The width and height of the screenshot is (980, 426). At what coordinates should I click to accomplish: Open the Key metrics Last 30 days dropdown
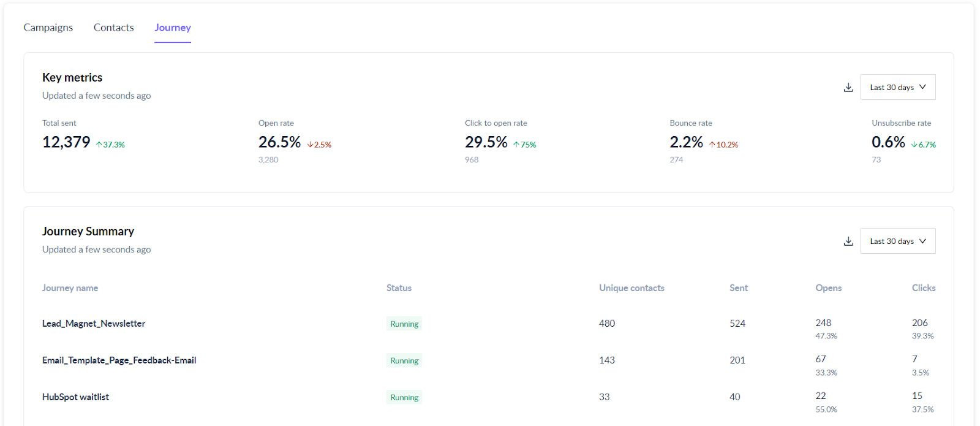897,88
